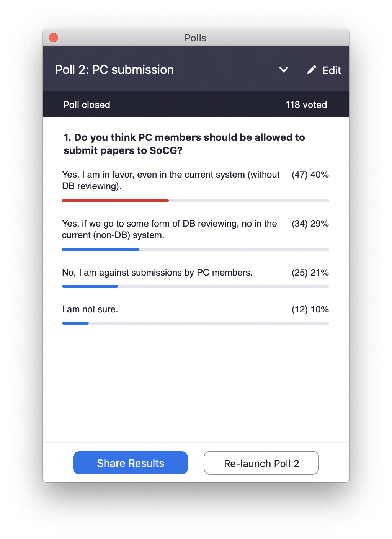Select the 'No, I am against submissions' answer
The width and height of the screenshot is (392, 539).
[x=157, y=273]
